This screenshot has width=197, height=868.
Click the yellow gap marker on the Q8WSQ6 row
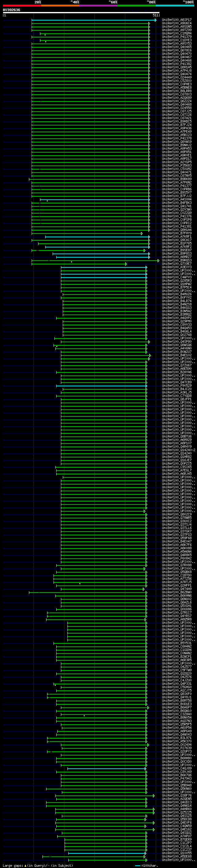57,346
